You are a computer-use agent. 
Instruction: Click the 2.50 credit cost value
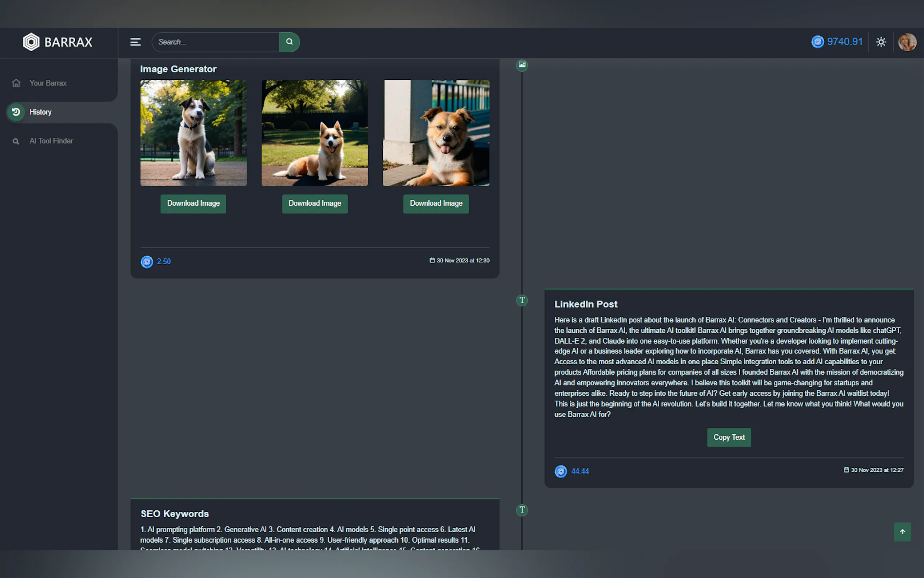(164, 262)
